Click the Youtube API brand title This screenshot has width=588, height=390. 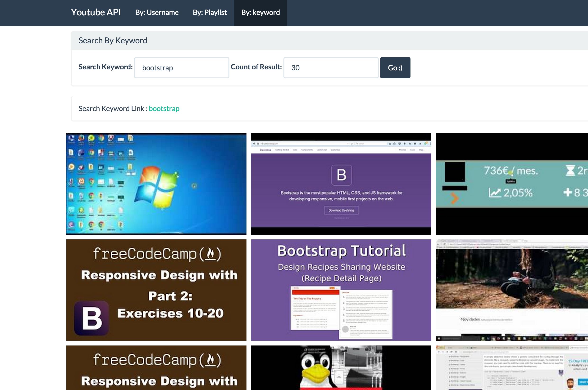(96, 13)
